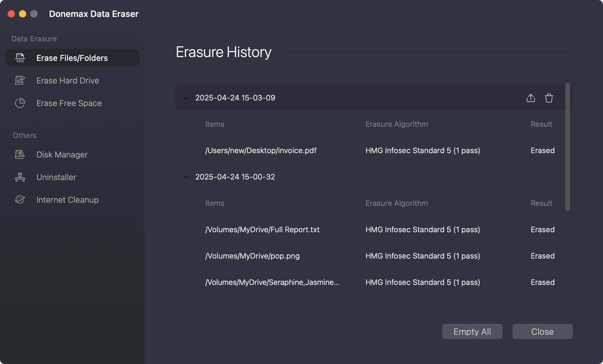The width and height of the screenshot is (603, 364).
Task: Select Internet Cleanup
Action: (x=72, y=200)
